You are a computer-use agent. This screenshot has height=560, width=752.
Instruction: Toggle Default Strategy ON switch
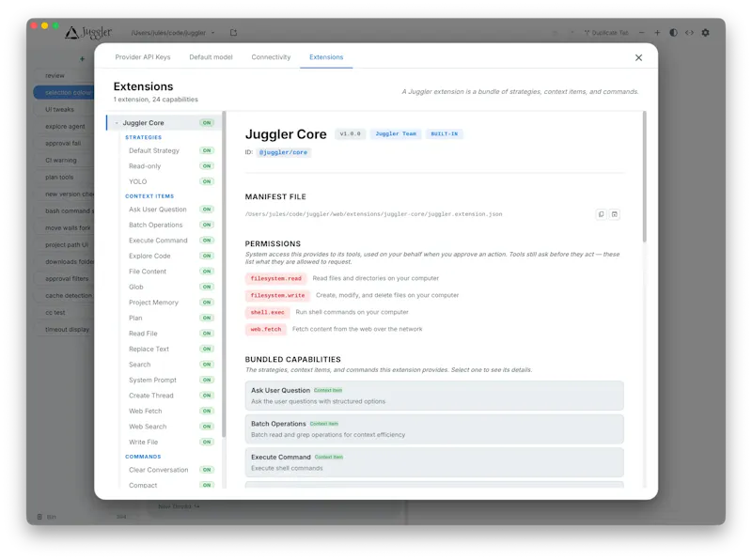(207, 150)
